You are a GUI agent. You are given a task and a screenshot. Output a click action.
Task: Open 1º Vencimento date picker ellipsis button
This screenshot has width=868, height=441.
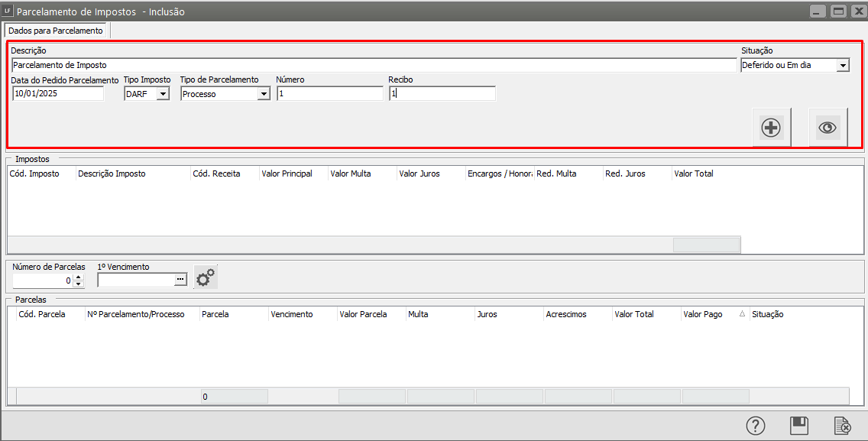tap(180, 280)
